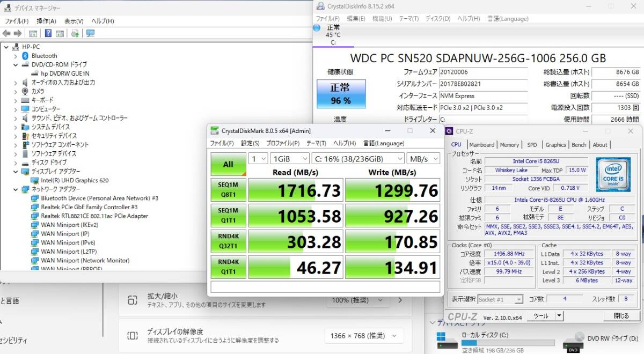Switch to the Bench tab in CPU-Z
This screenshot has height=354, width=644.
pyautogui.click(x=579, y=145)
